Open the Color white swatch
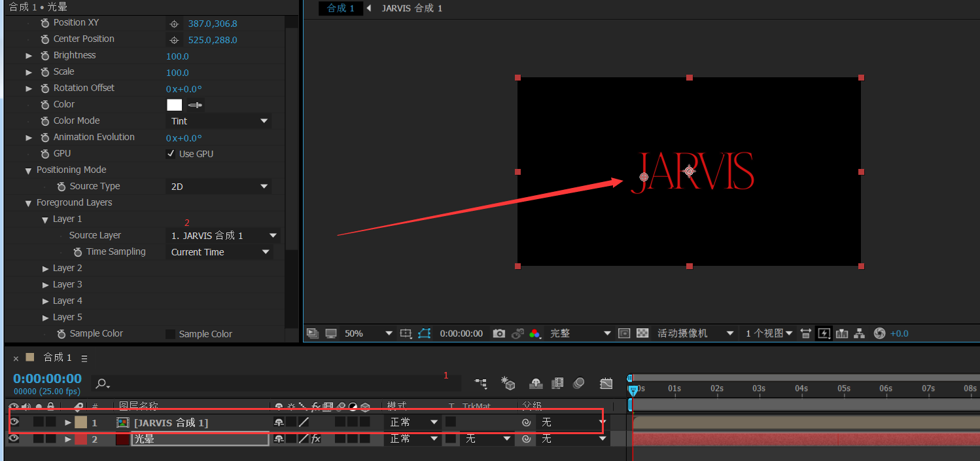 (174, 105)
